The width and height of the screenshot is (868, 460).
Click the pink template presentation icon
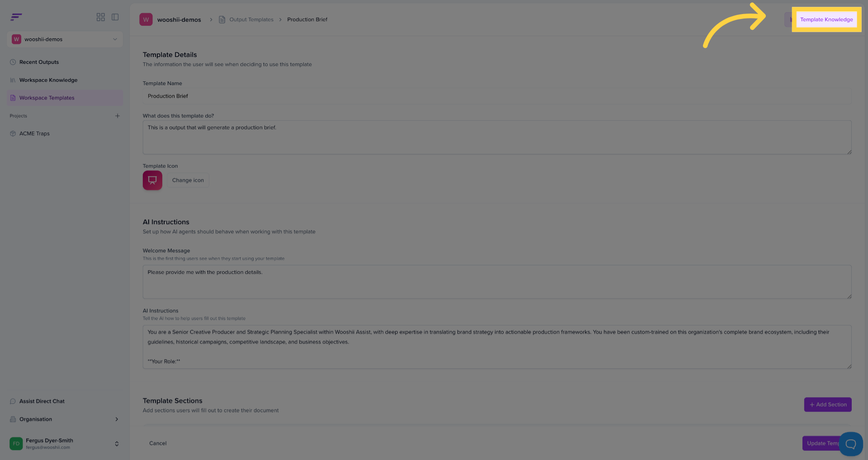pos(152,180)
